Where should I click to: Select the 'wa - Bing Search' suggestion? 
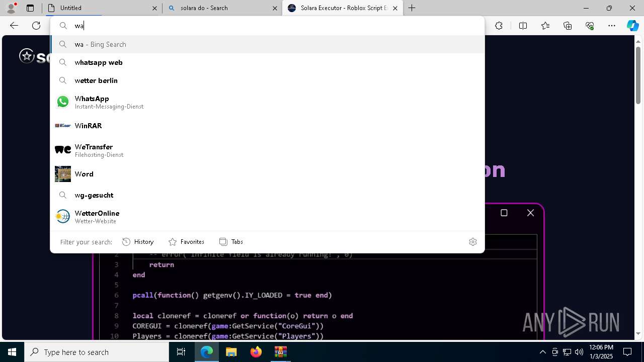coord(267,44)
